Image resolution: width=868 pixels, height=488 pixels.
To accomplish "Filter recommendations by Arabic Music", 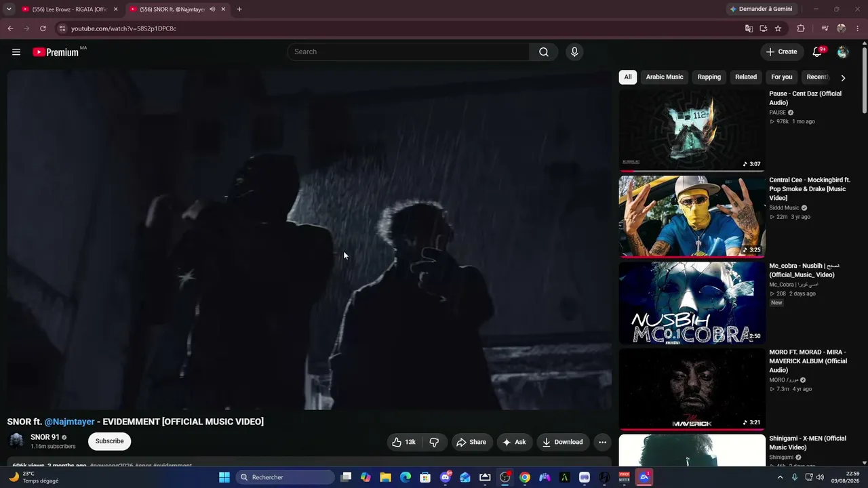I will 665,77.
